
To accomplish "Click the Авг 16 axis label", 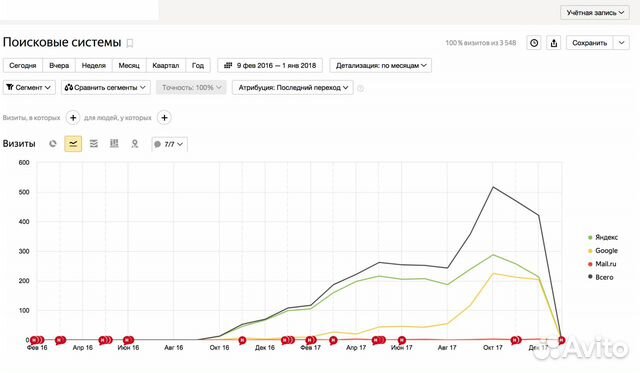I will click(x=174, y=348).
